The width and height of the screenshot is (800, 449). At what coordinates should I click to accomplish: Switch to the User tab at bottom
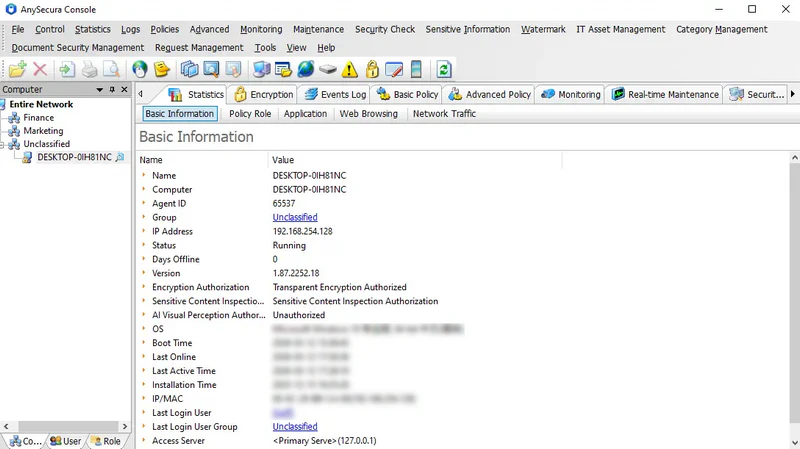(x=65, y=441)
